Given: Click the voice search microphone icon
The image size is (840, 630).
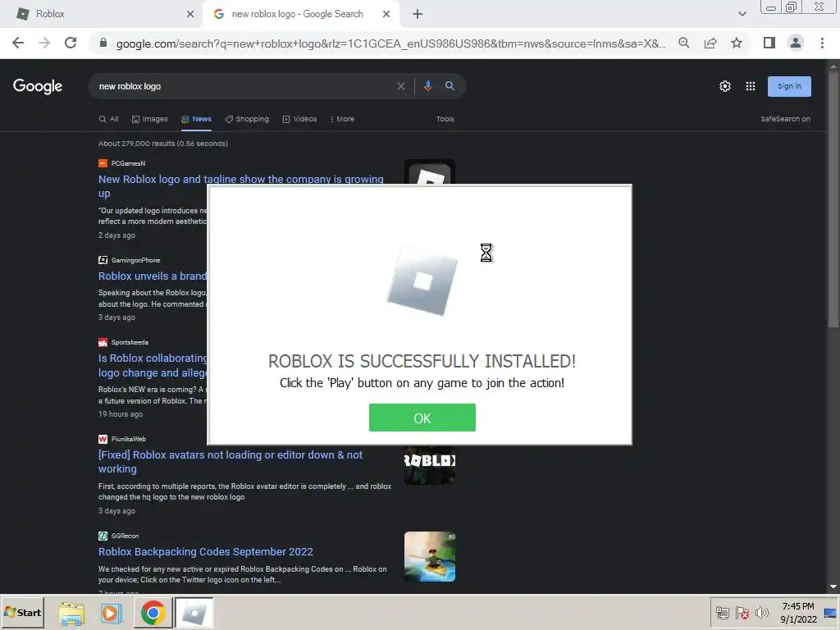Looking at the screenshot, I should click(427, 86).
